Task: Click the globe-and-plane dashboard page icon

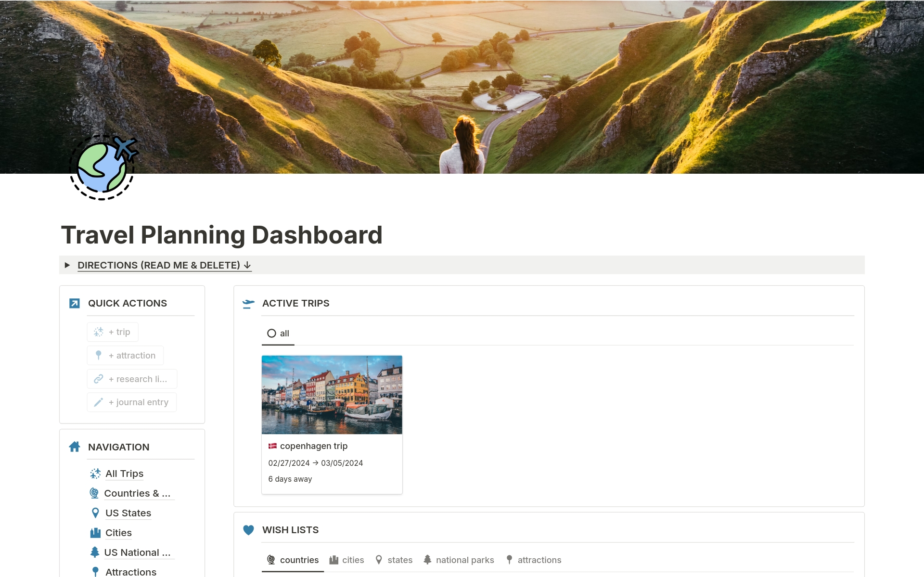Action: pos(103,167)
